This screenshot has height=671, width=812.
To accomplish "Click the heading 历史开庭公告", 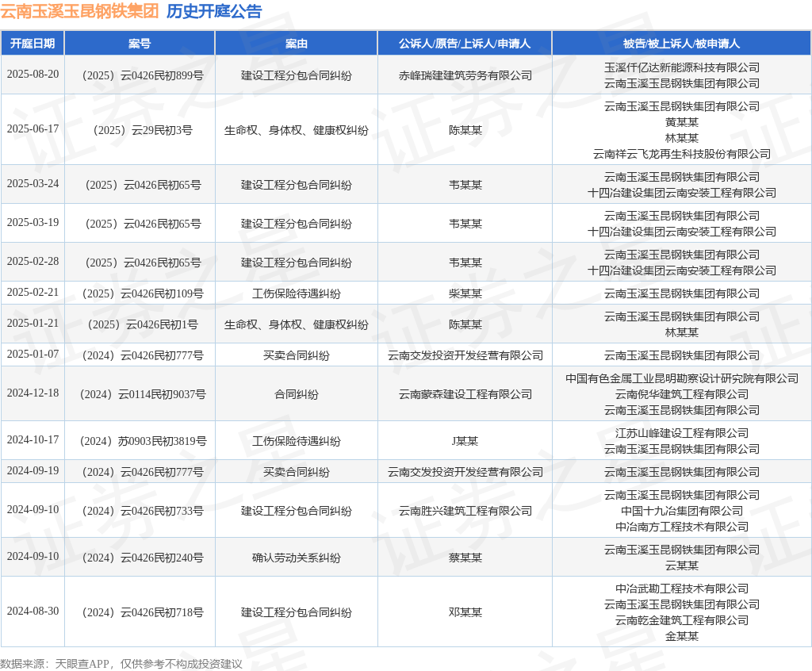I will [x=214, y=11].
